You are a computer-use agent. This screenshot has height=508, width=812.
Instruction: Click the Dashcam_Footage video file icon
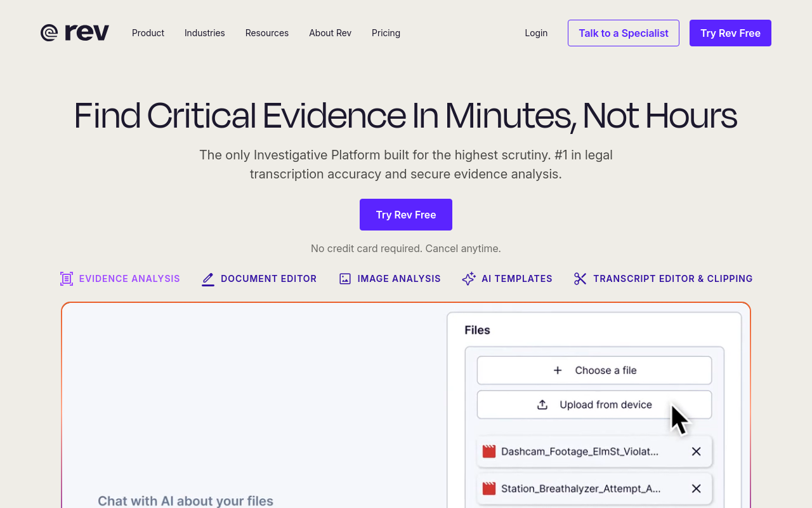488,451
